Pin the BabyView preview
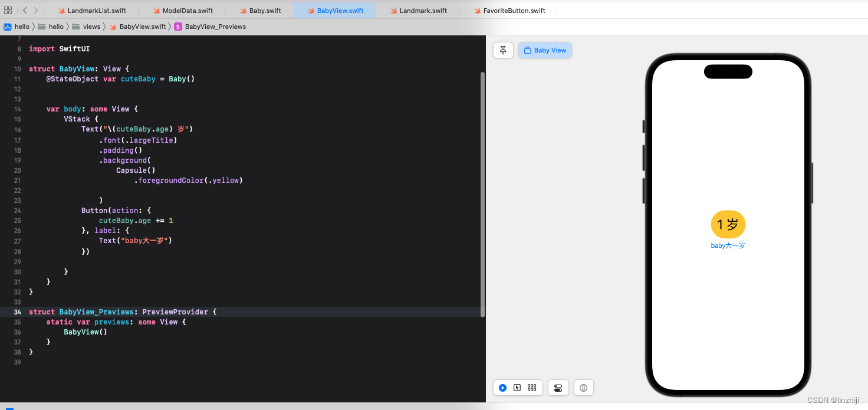This screenshot has height=410, width=868. [503, 50]
